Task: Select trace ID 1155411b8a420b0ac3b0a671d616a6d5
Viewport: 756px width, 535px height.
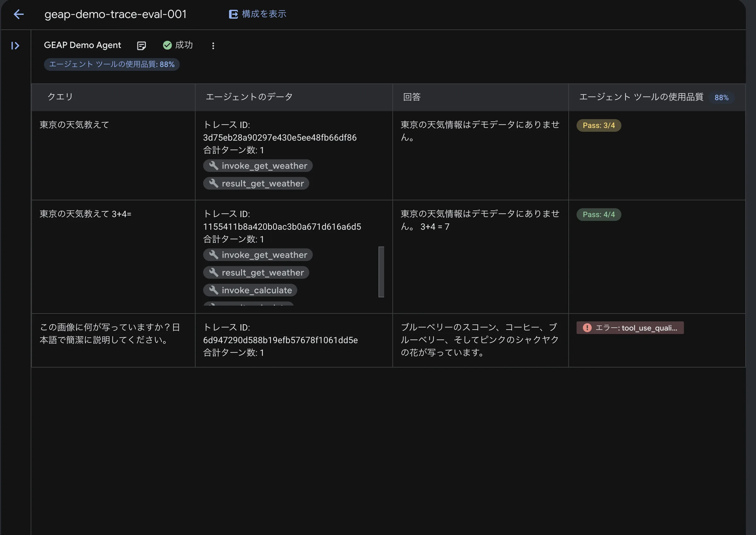Action: 282,227
